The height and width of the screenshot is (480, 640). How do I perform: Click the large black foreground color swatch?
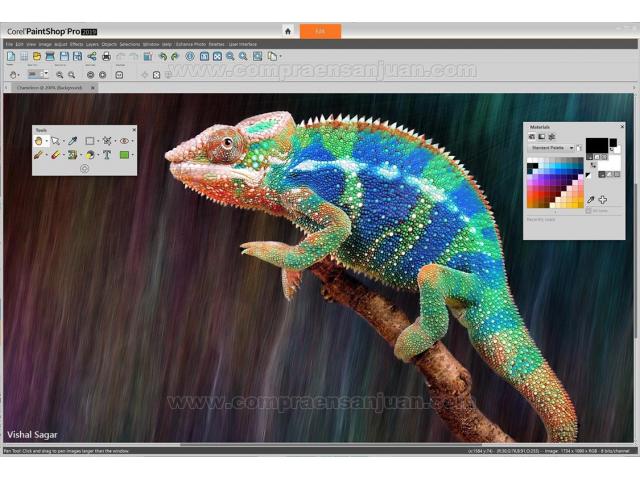point(597,145)
